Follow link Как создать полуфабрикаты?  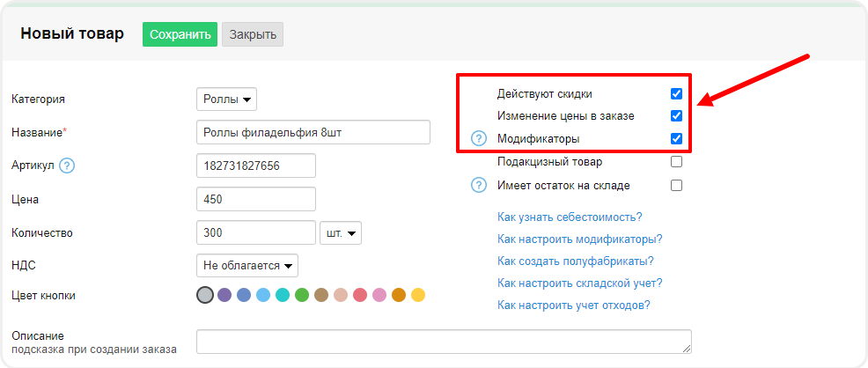pyautogui.click(x=575, y=261)
